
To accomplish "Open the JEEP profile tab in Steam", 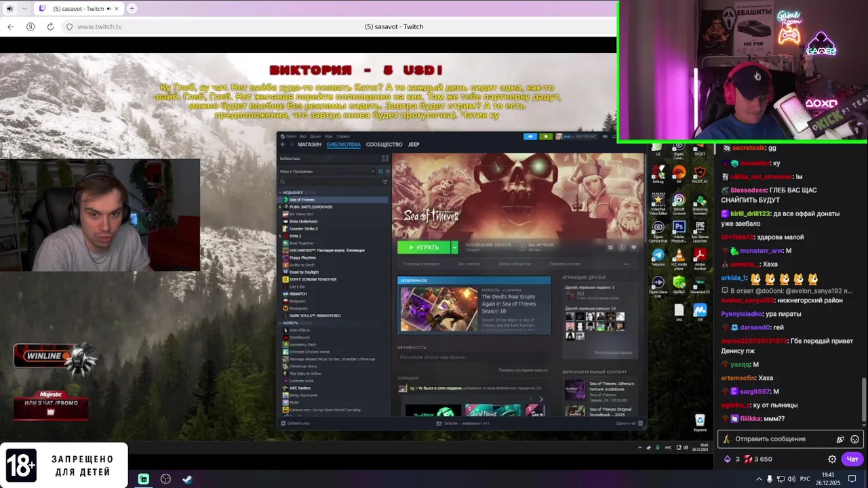I will [414, 144].
